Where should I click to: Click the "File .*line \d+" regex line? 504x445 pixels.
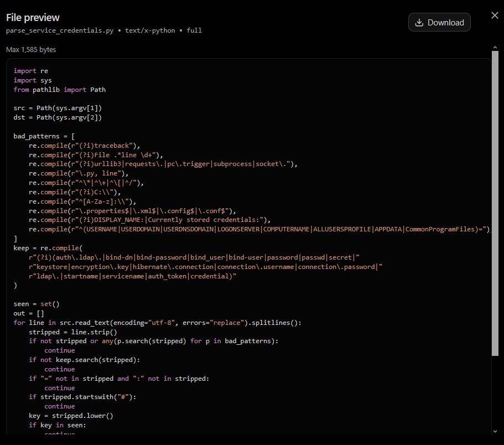[x=96, y=154]
